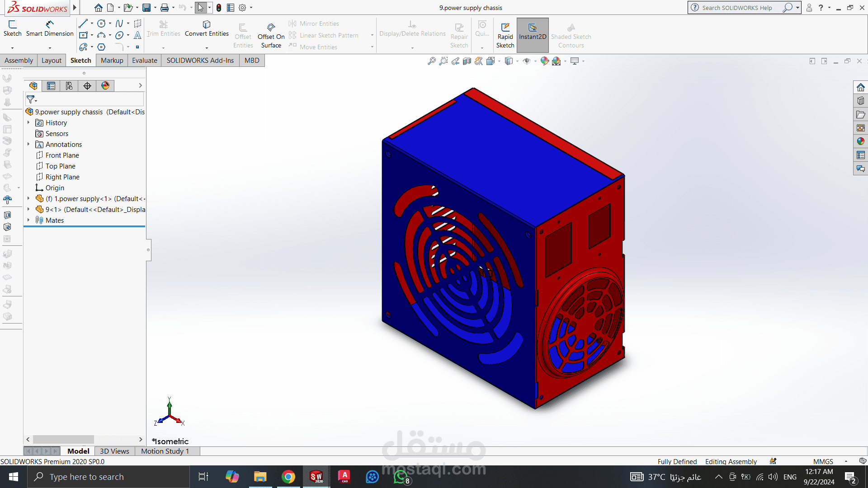Open the Motion Study 1 tab
868x488 pixels.
[x=165, y=451]
